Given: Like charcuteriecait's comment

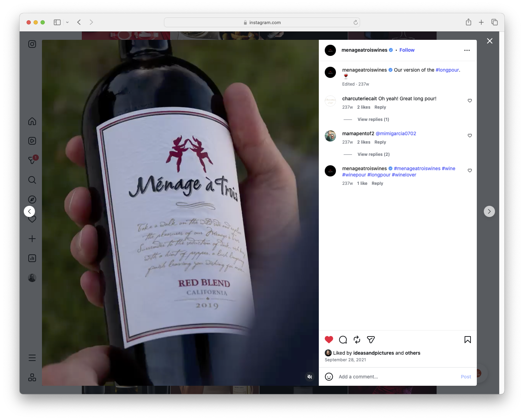Looking at the screenshot, I should click(x=469, y=101).
